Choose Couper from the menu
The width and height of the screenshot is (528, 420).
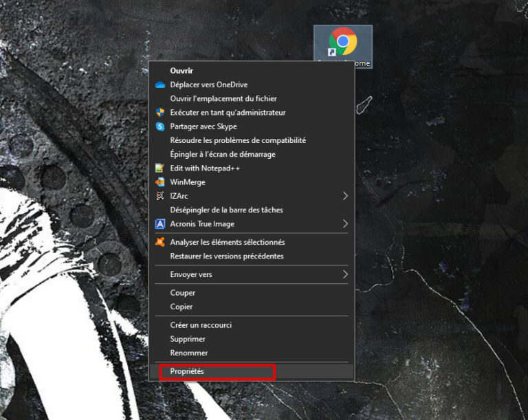252,293
